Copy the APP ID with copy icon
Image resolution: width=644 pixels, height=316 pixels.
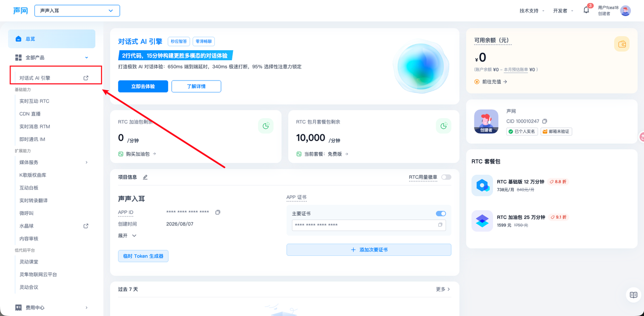(218, 213)
